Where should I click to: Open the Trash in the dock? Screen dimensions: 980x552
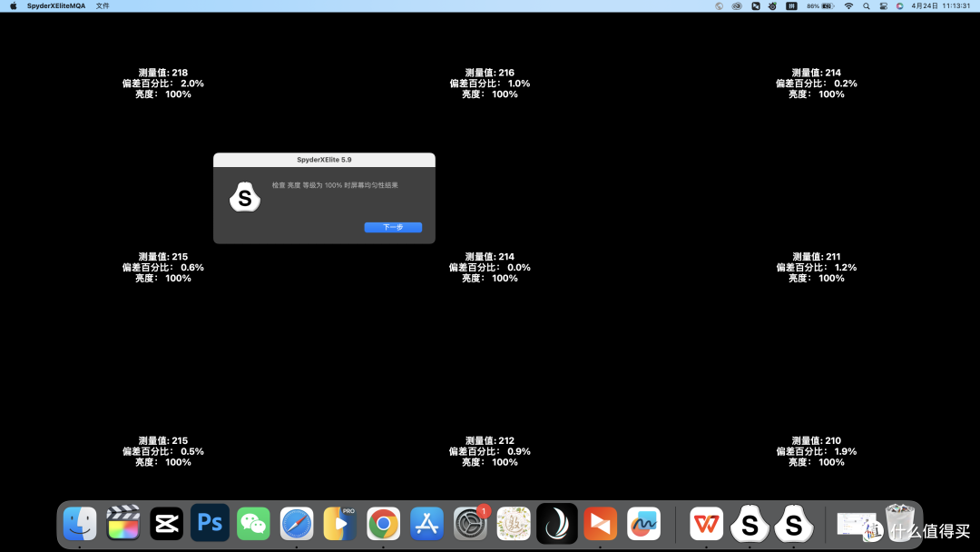pyautogui.click(x=900, y=521)
